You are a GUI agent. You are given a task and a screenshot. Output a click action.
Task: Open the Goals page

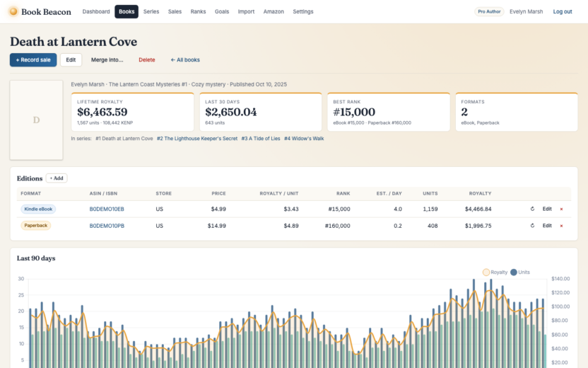click(x=222, y=11)
